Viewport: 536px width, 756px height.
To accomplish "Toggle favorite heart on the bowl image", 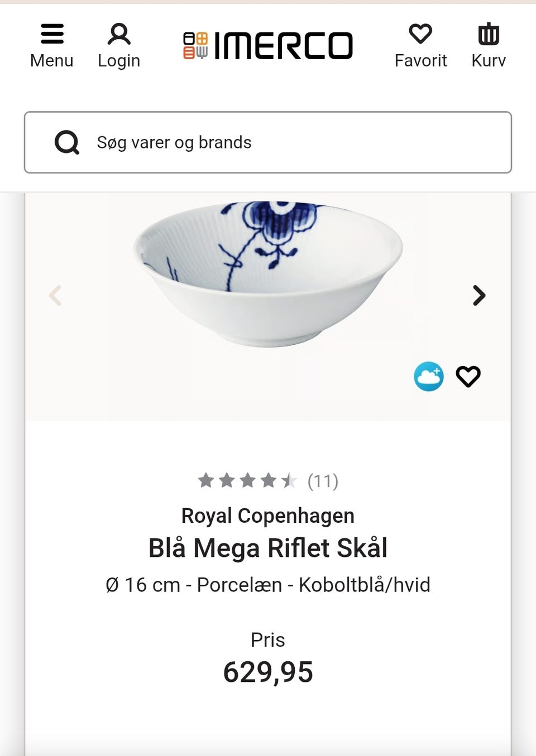I will pyautogui.click(x=468, y=377).
